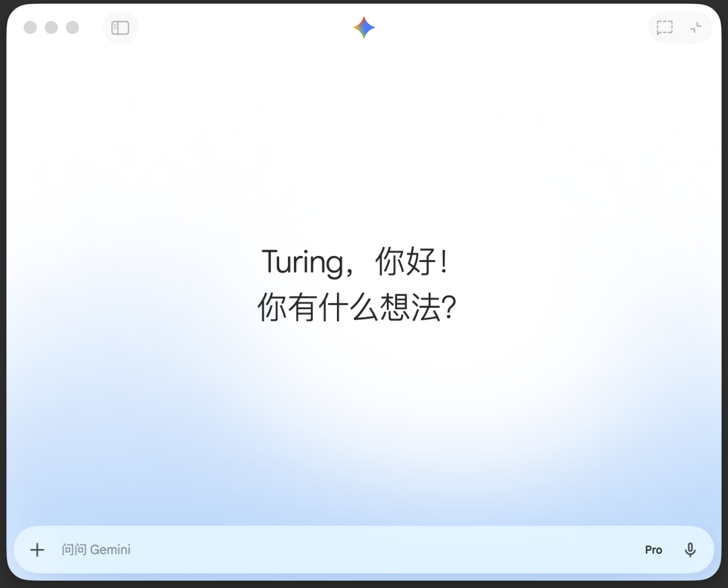The width and height of the screenshot is (728, 588).
Task: Click the colorful Gemini sparkle logo
Action: tap(364, 28)
